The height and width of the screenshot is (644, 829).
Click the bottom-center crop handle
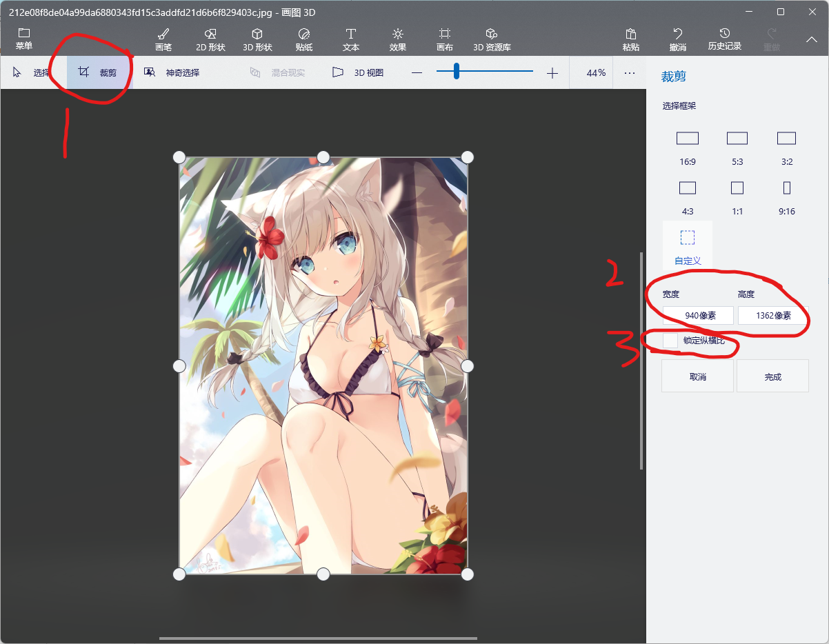(323, 574)
